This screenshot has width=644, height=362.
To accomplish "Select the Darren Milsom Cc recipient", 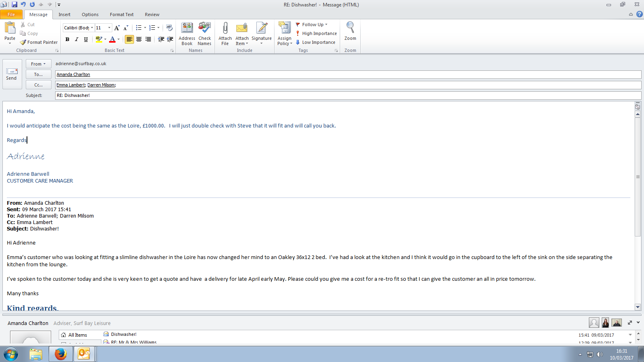I will [101, 85].
